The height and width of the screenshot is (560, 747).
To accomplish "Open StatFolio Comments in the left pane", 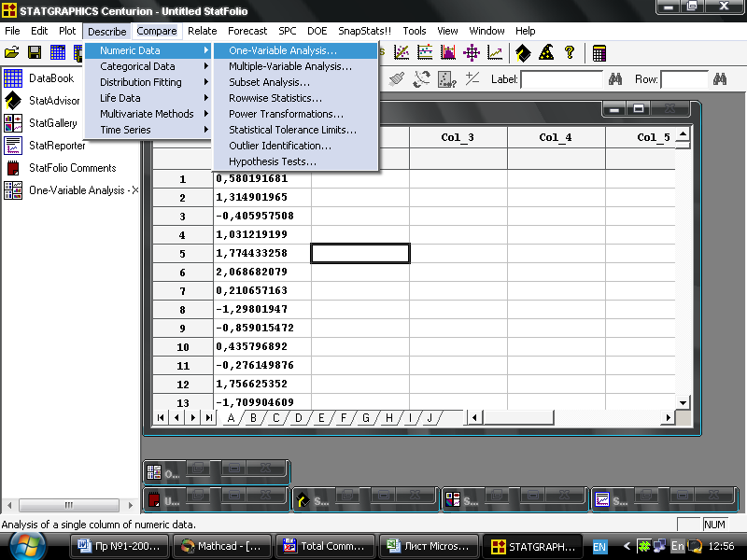I will (61, 168).
